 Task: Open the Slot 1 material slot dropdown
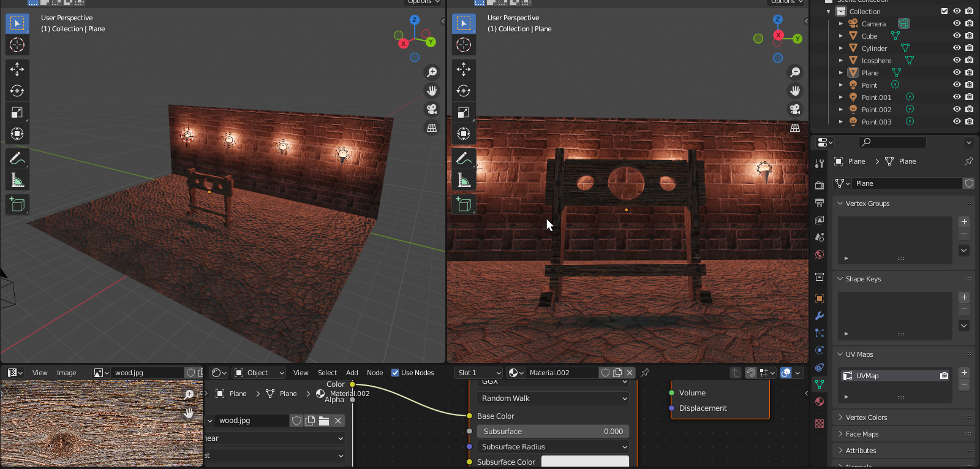479,373
